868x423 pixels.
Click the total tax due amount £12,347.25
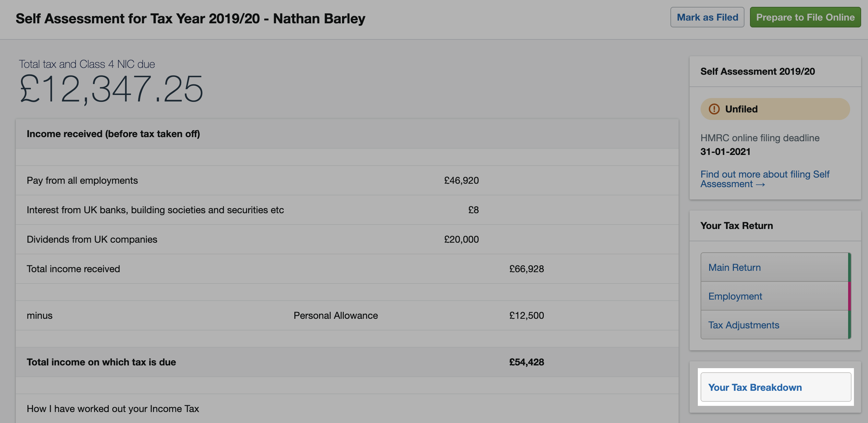click(x=111, y=89)
